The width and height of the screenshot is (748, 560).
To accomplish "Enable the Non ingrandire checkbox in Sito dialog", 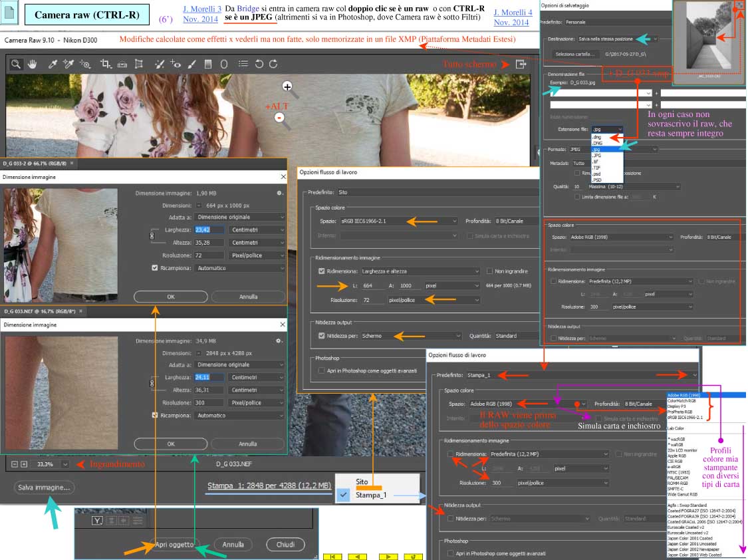I will pos(489,271).
